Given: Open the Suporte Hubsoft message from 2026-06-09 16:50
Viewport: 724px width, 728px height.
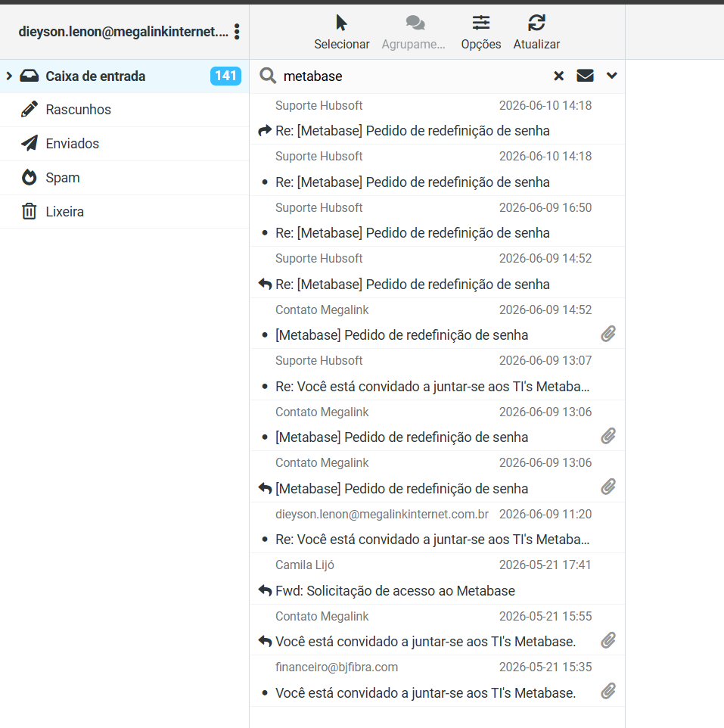Looking at the screenshot, I should pos(437,221).
